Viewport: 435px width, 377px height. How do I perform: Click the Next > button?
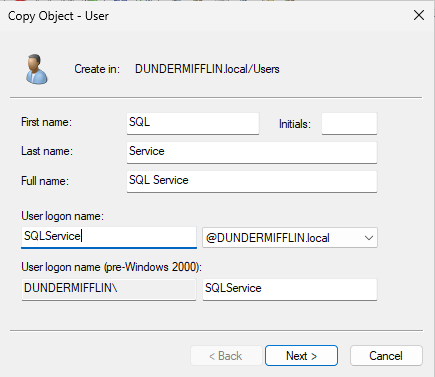tap(301, 356)
